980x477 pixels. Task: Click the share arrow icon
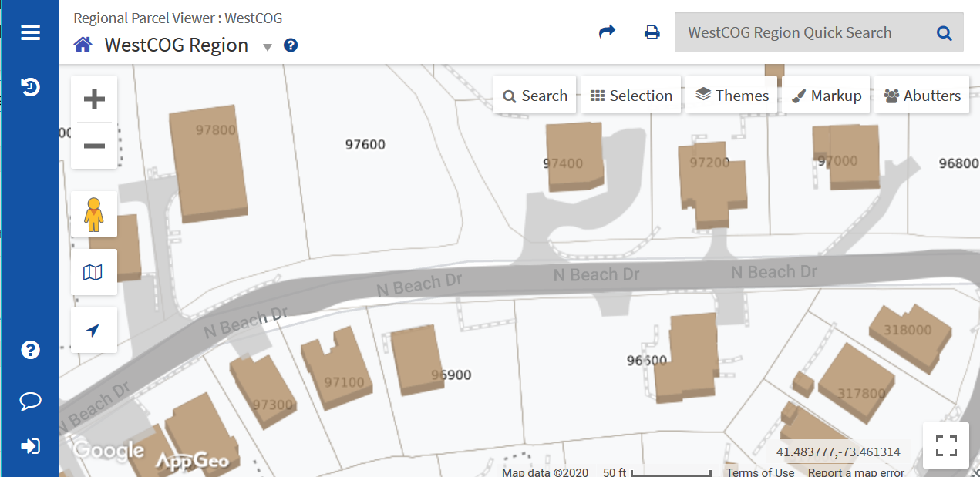point(608,32)
